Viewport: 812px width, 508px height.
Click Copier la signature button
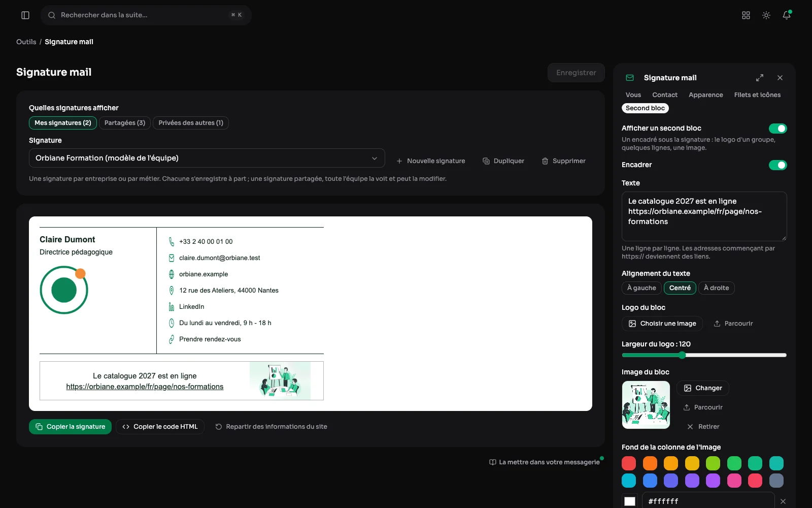[x=70, y=427]
